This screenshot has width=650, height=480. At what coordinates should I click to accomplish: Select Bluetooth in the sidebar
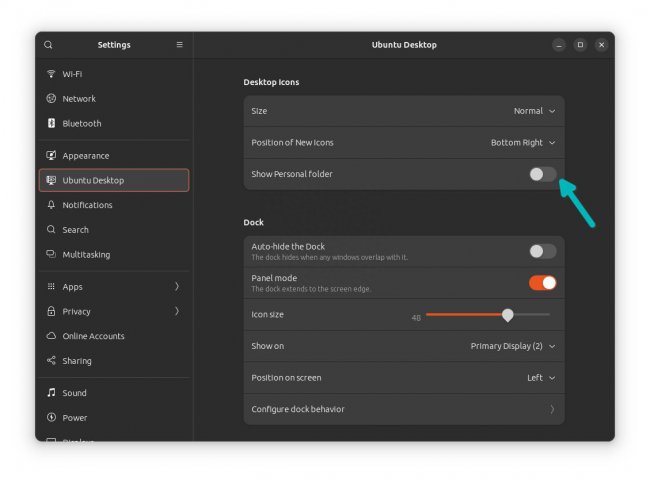click(x=114, y=123)
